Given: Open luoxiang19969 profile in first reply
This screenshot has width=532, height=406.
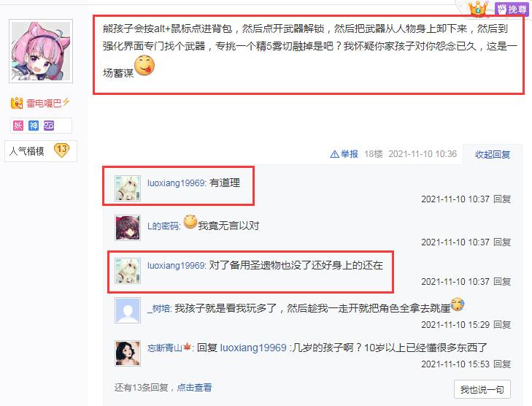Looking at the screenshot, I should point(176,183).
